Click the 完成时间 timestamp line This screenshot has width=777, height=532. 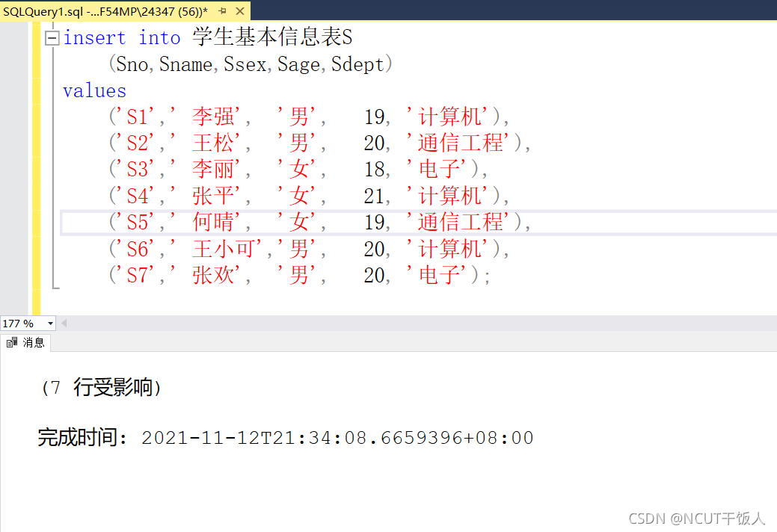286,438
